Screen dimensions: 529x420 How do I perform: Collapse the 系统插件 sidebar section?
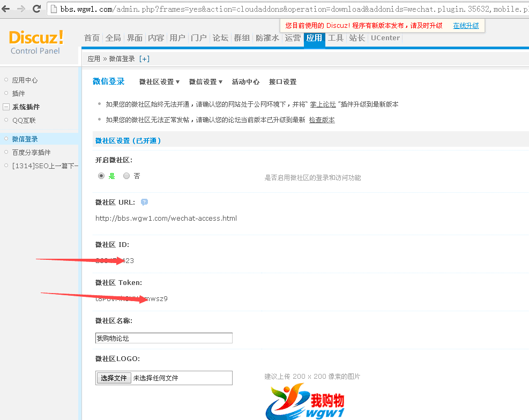click(x=6, y=107)
